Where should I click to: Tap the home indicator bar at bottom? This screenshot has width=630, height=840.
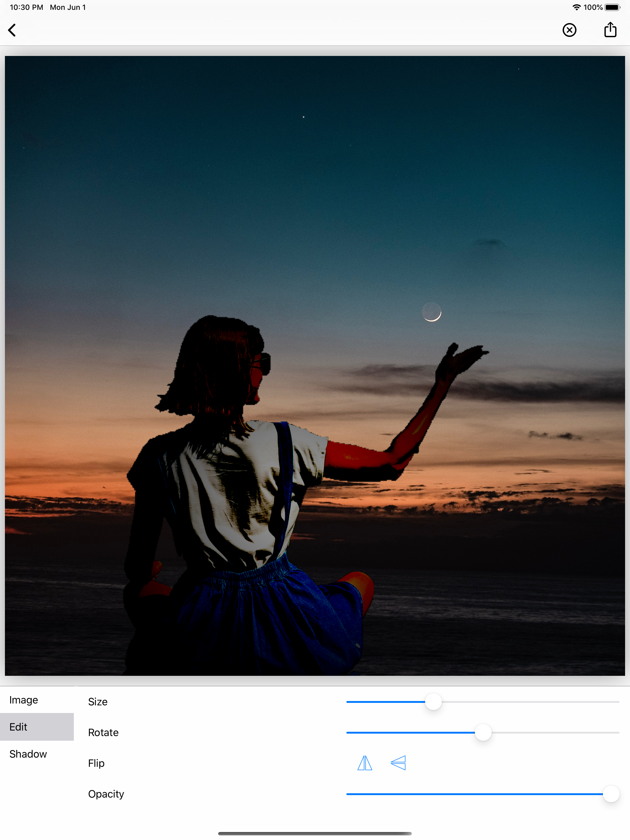315,834
